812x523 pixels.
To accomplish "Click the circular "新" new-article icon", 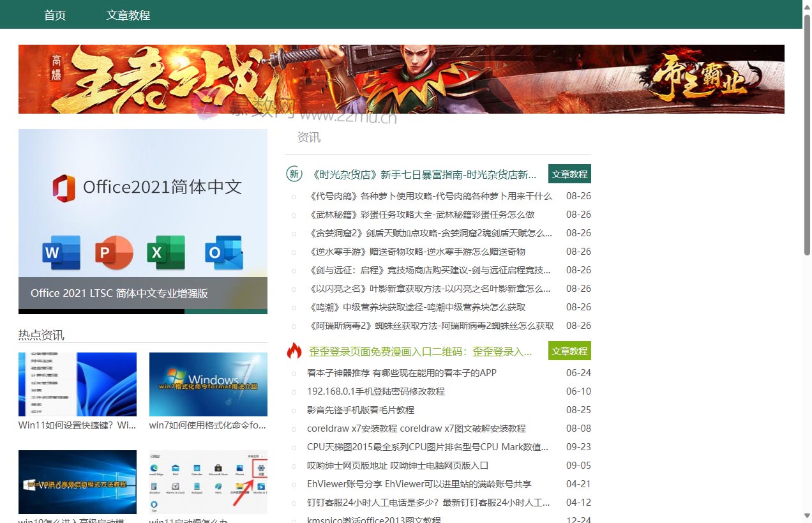I will 294,173.
